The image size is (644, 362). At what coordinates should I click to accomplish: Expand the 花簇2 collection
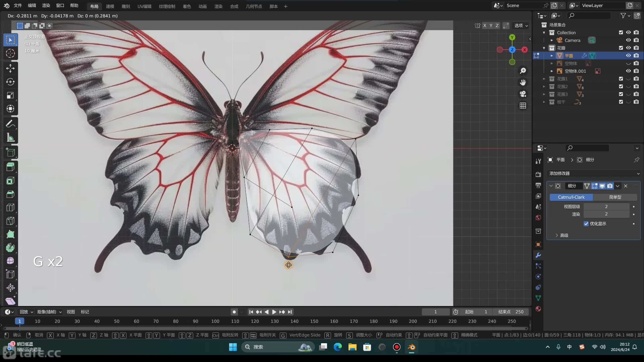pyautogui.click(x=544, y=86)
